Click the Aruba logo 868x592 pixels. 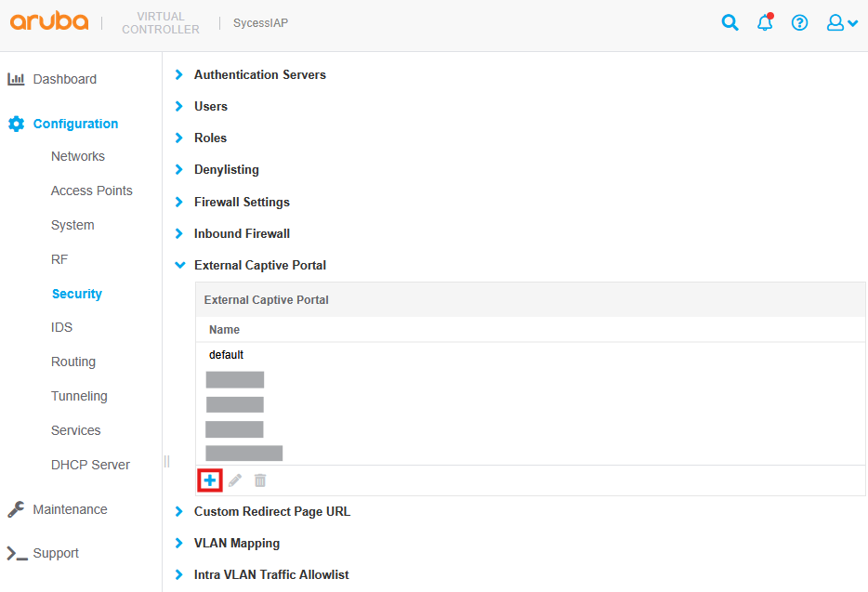pos(49,22)
